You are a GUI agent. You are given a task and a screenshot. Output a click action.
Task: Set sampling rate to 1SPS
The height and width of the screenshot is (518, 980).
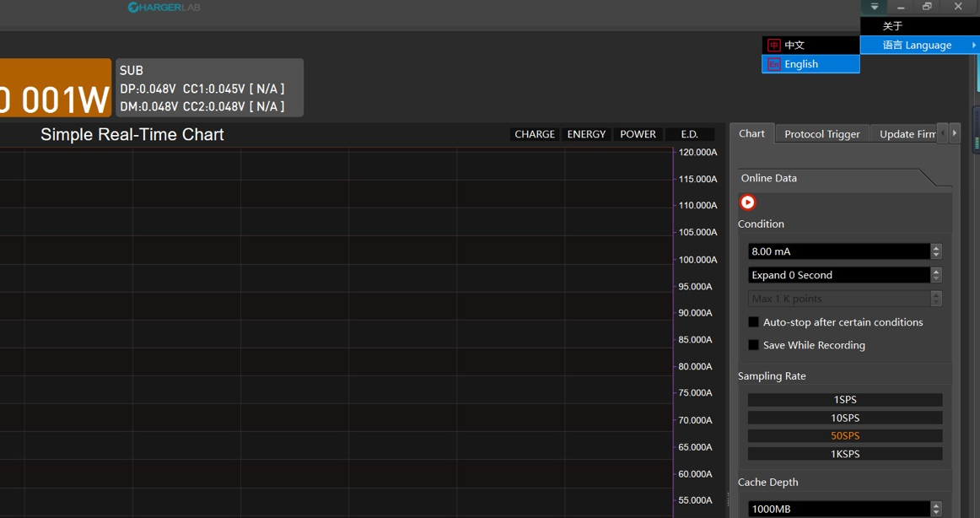pos(844,400)
